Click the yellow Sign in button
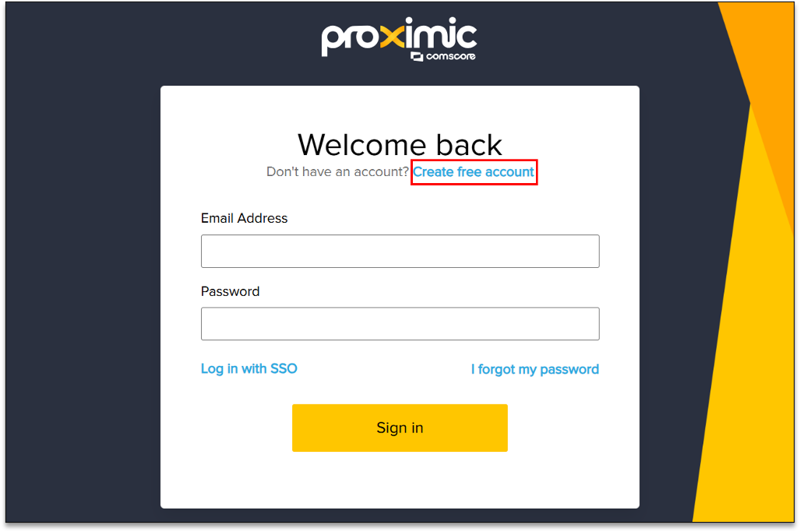 pyautogui.click(x=400, y=428)
